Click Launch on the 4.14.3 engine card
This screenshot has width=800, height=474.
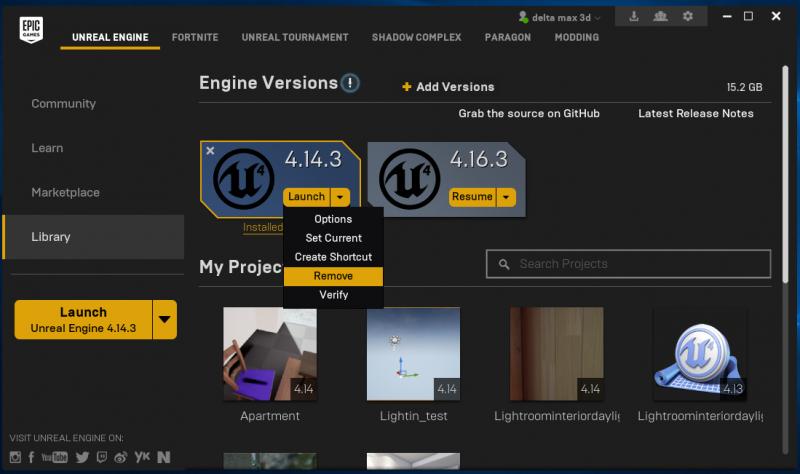click(306, 197)
